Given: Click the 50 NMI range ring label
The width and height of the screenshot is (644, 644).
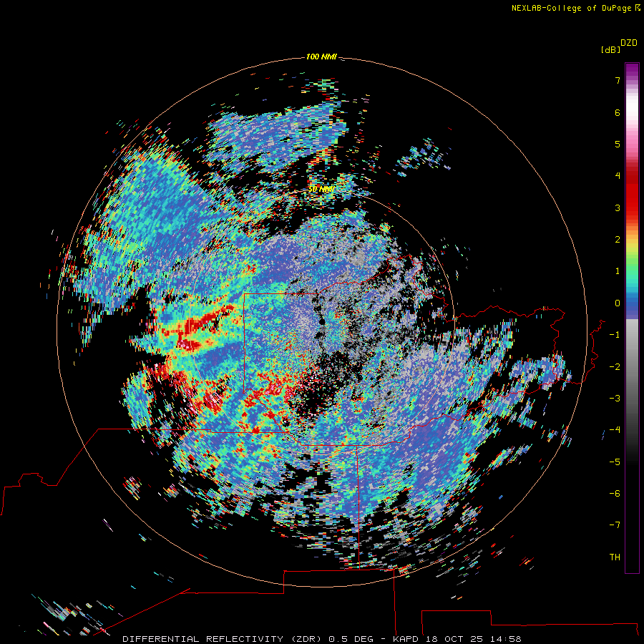Looking at the screenshot, I should click(321, 190).
